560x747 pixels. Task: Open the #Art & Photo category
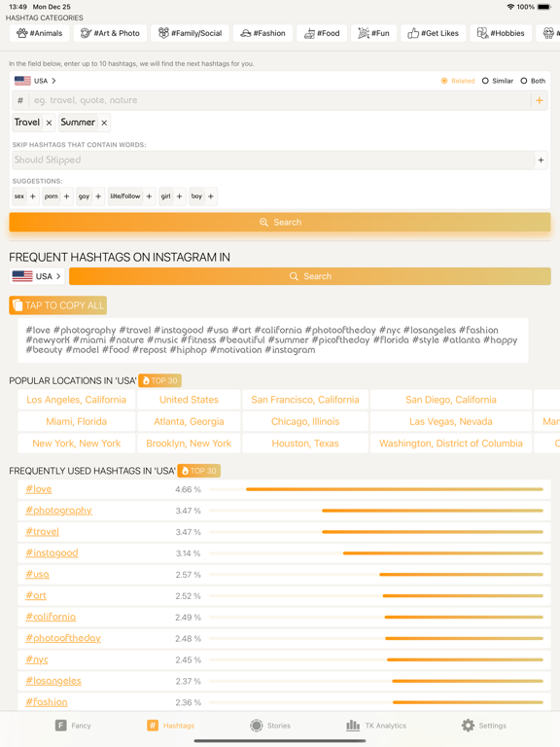(110, 33)
